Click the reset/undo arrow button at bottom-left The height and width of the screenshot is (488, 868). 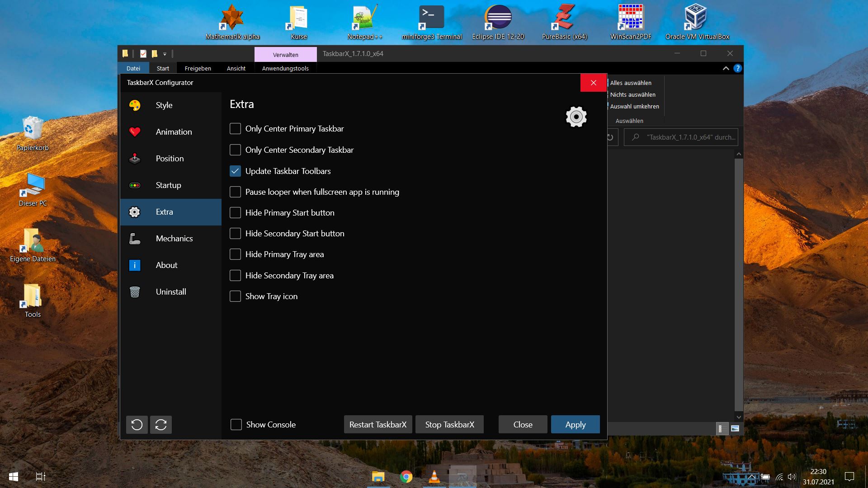[x=137, y=425]
